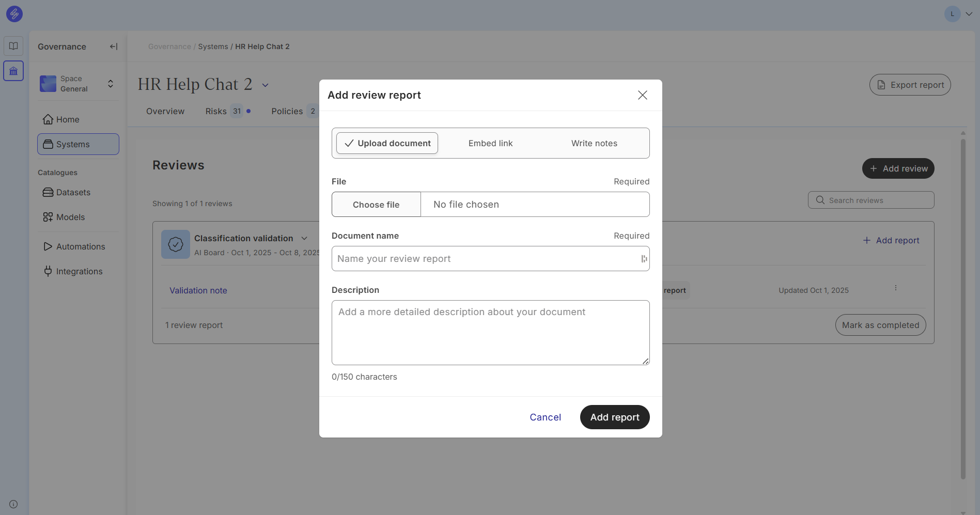980x515 pixels.
Task: Select the Governance building icon in rail
Action: [13, 71]
